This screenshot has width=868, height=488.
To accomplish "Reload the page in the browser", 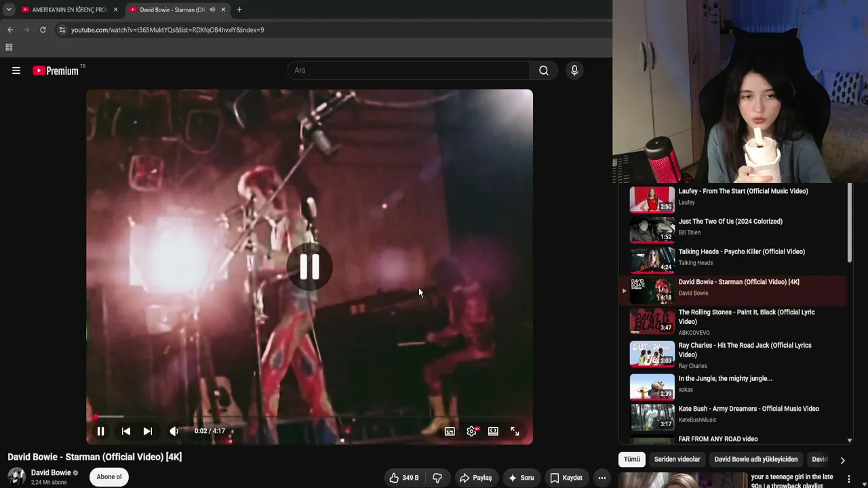I will 43,30.
